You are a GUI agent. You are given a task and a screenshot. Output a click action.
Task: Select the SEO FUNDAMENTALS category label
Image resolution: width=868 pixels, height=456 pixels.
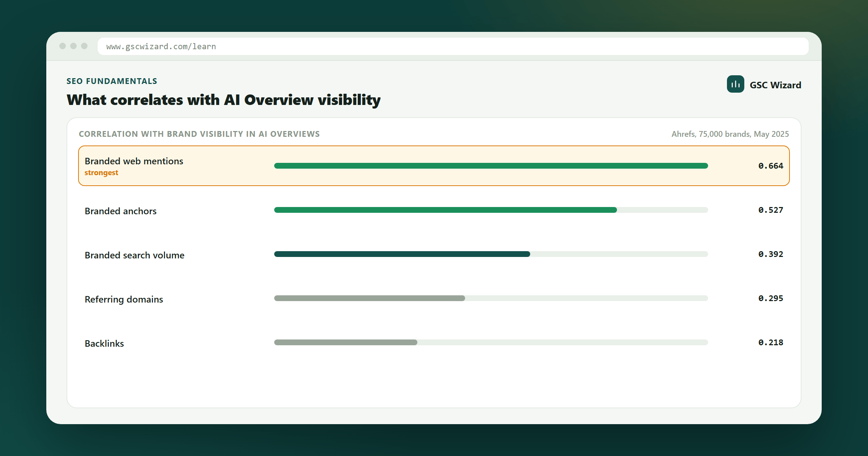tap(112, 81)
